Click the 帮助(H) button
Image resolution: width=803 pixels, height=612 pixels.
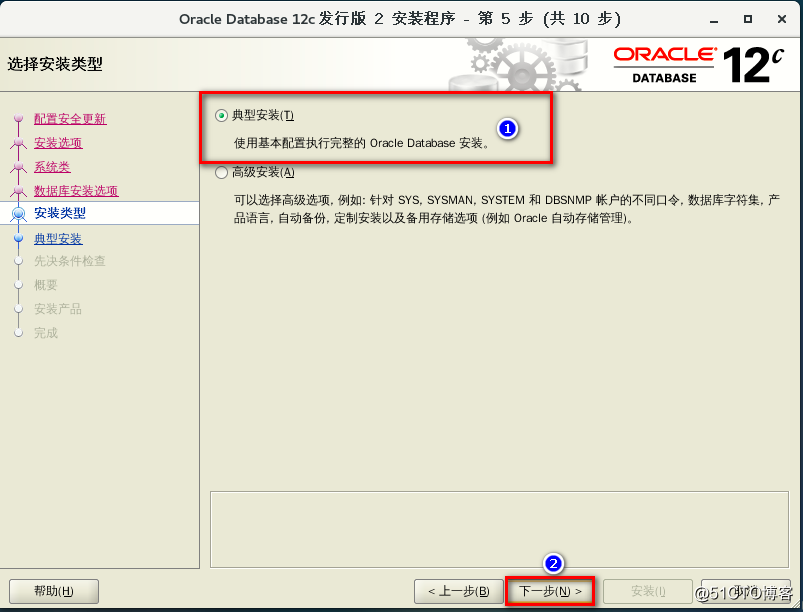[54, 591]
